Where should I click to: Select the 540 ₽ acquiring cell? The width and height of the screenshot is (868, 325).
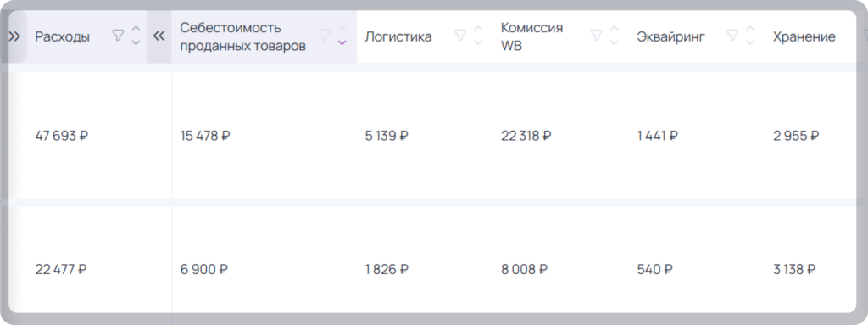655,270
